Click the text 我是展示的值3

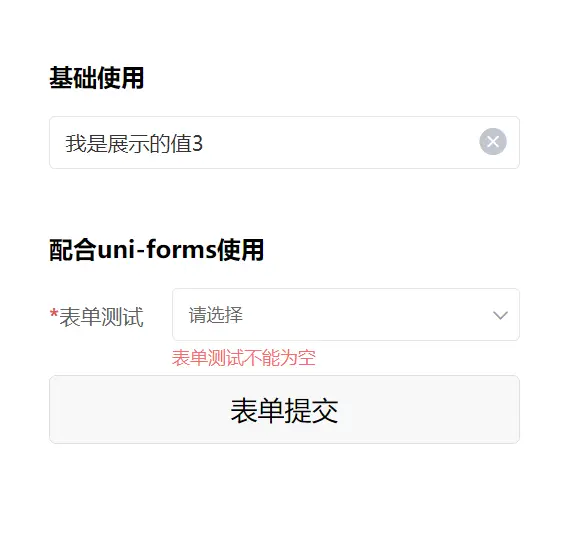(x=134, y=143)
